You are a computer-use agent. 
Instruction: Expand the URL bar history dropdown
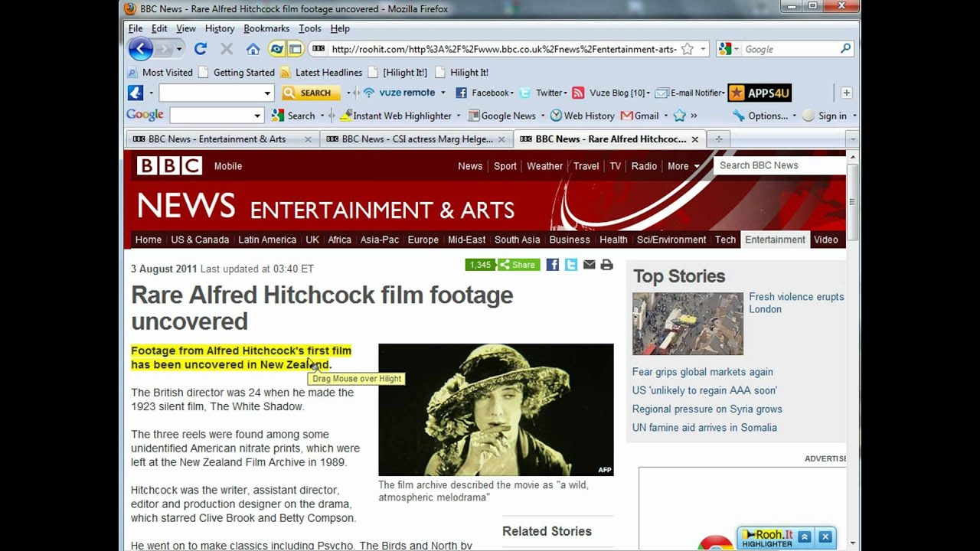[703, 49]
